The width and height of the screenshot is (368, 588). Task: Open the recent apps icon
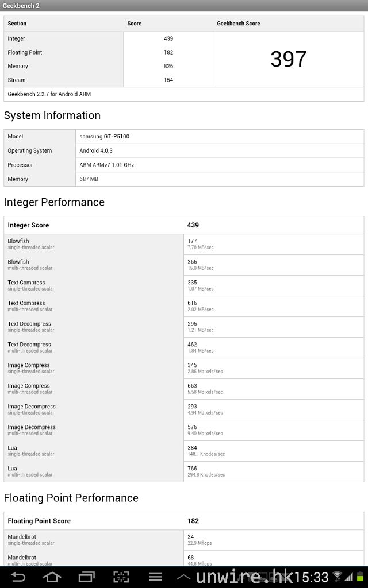pyautogui.click(x=86, y=577)
